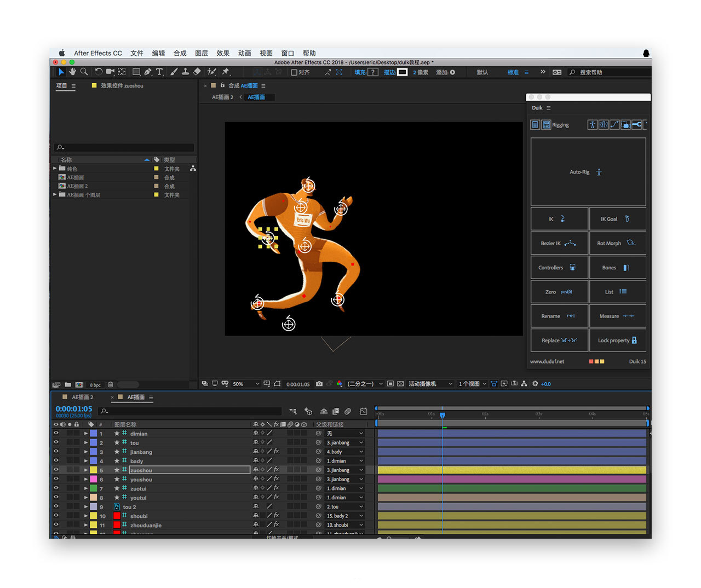Click the Duik Auto-Rig button
The image size is (701, 588).
pos(588,172)
